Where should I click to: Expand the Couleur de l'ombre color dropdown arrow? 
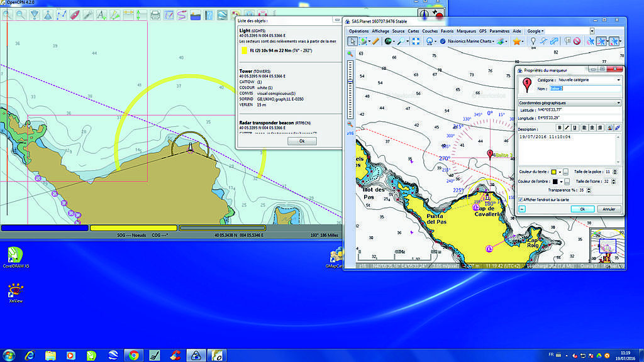(x=561, y=182)
